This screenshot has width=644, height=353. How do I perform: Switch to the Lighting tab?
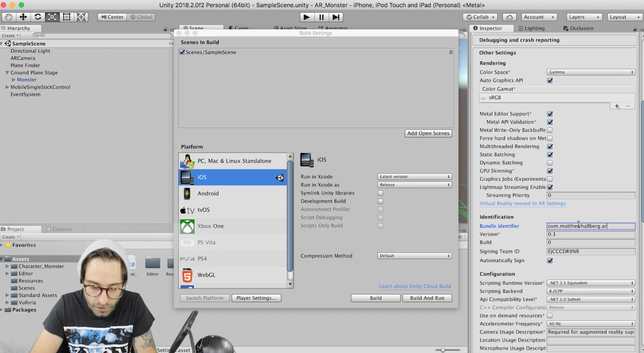pyautogui.click(x=532, y=28)
